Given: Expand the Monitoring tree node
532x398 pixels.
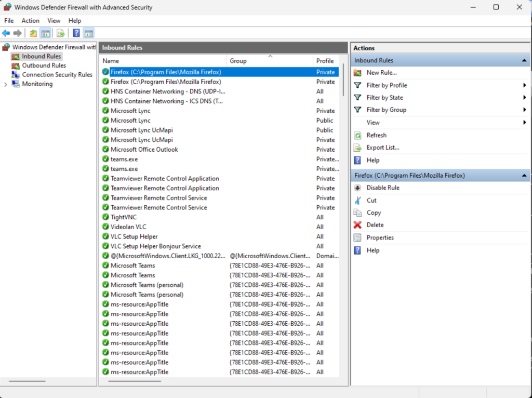Looking at the screenshot, I should click(x=5, y=84).
